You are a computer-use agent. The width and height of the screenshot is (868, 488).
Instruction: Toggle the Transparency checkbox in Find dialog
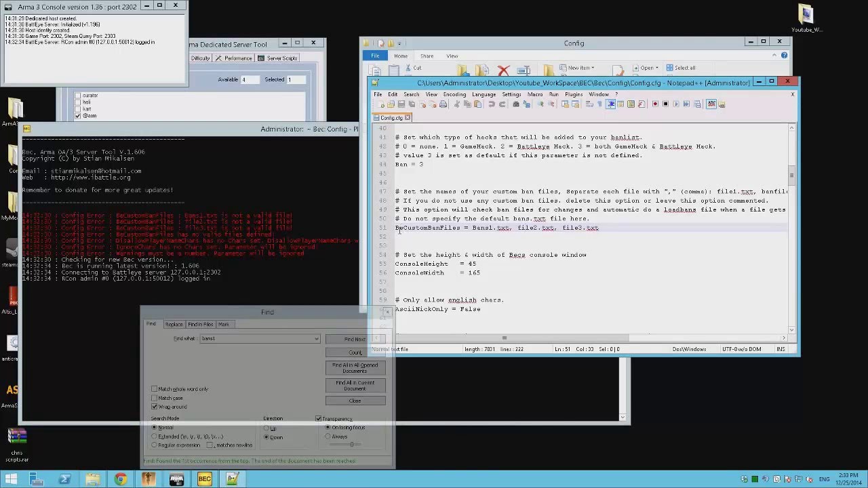tap(319, 419)
